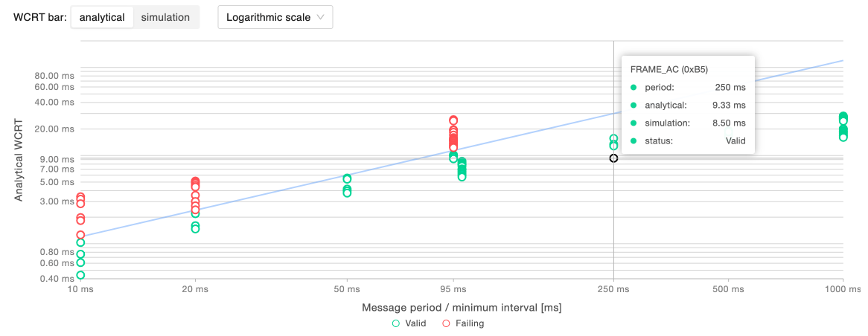Click the Analytical WCRT y-axis title
Viewport: 868px width, 336px height.
(19, 159)
